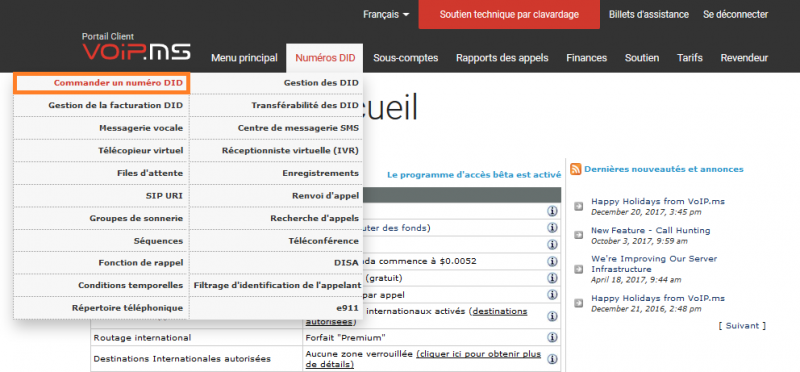
Task: Click info icon beside 'internationaux activés'
Action: pyautogui.click(x=552, y=316)
